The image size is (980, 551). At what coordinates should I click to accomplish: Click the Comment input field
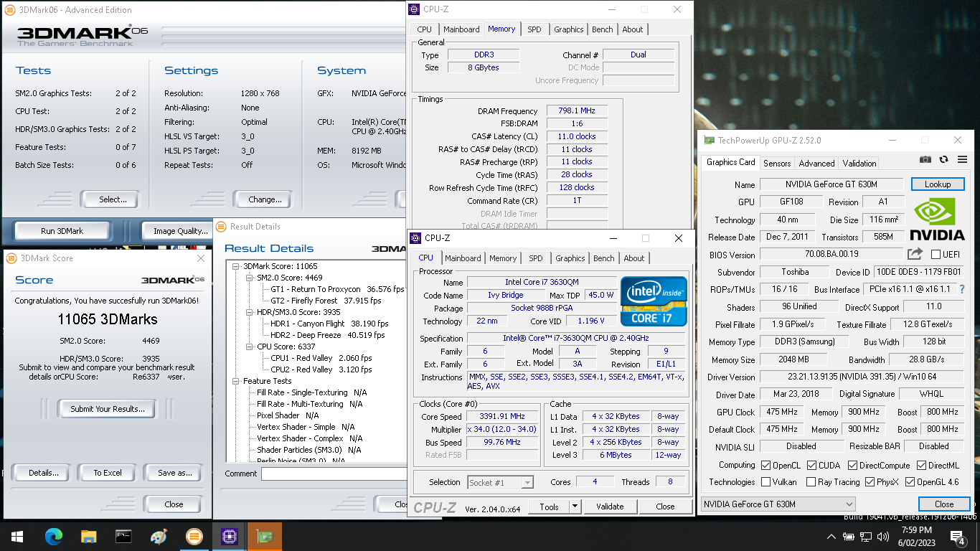point(334,474)
